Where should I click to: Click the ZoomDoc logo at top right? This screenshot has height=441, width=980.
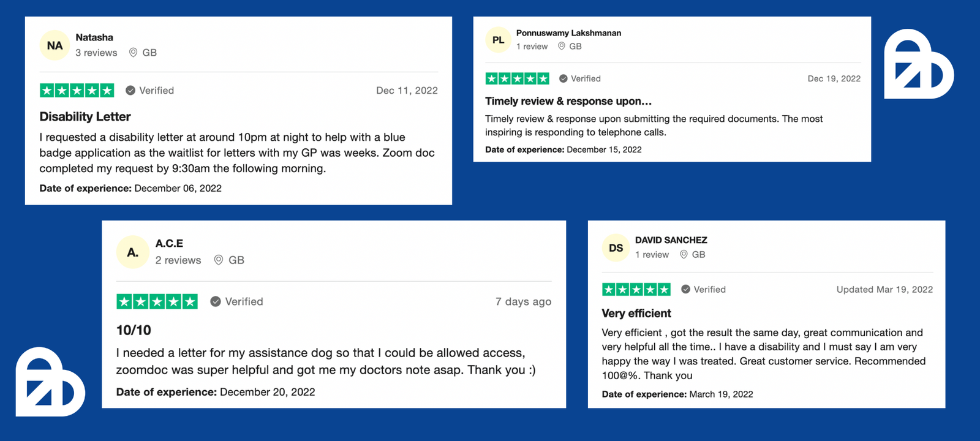tap(919, 64)
